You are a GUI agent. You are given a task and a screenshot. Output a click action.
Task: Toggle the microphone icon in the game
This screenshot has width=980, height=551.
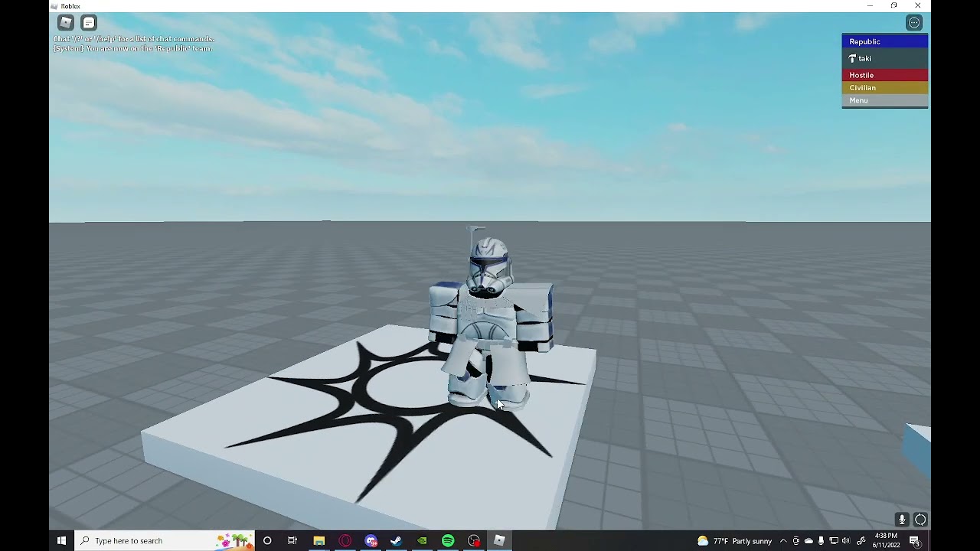pyautogui.click(x=902, y=520)
